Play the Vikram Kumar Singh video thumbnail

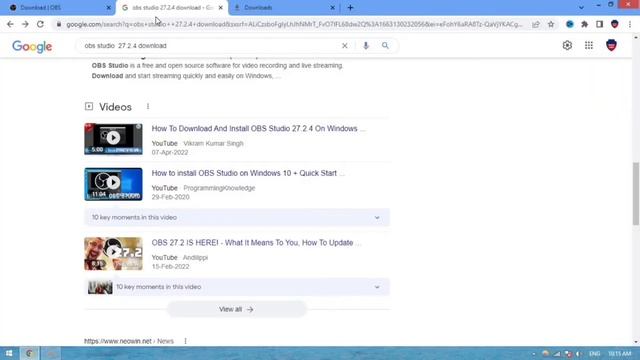(x=113, y=139)
